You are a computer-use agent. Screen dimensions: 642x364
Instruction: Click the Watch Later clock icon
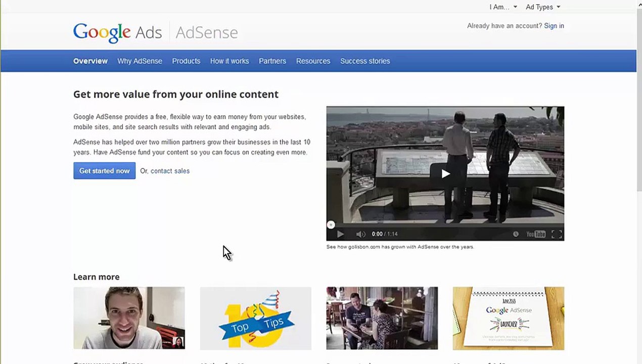click(516, 234)
